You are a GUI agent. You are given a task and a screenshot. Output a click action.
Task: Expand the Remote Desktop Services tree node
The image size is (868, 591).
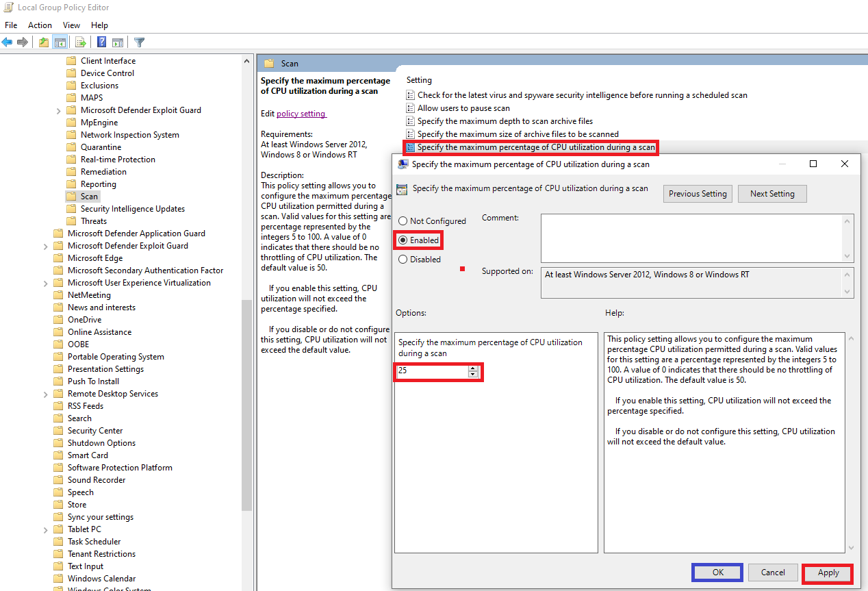(46, 393)
